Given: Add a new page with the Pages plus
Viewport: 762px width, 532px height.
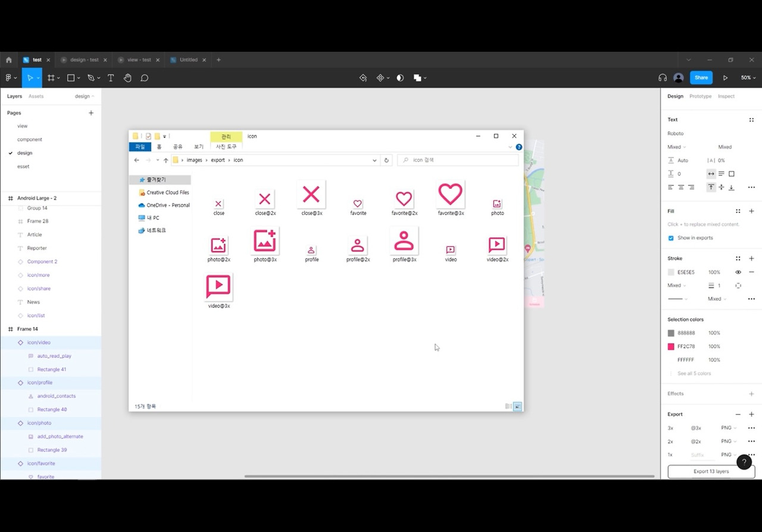Looking at the screenshot, I should tap(91, 113).
